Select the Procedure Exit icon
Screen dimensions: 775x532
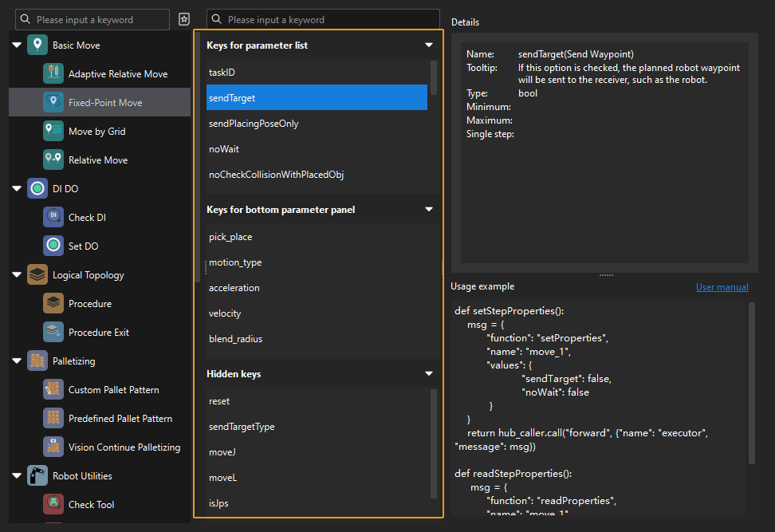click(x=53, y=333)
